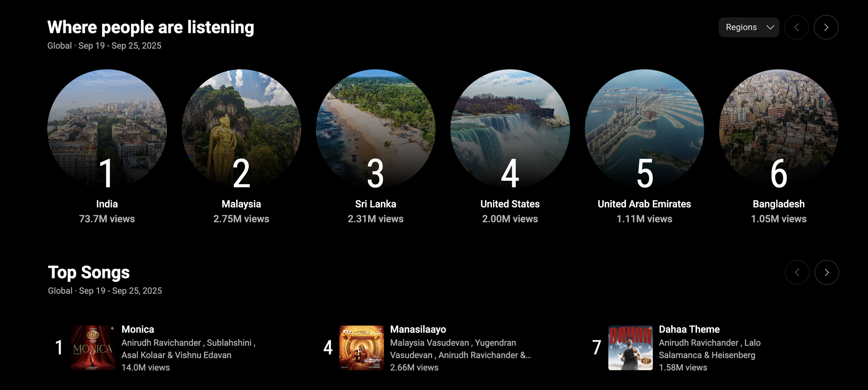868x390 pixels.
Task: Click the Monica song title
Action: 138,329
